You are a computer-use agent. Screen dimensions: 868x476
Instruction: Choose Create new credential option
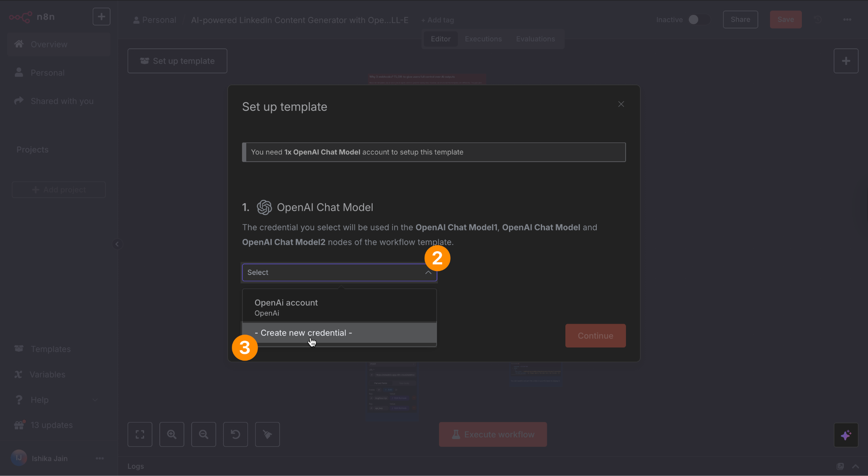tap(339, 333)
